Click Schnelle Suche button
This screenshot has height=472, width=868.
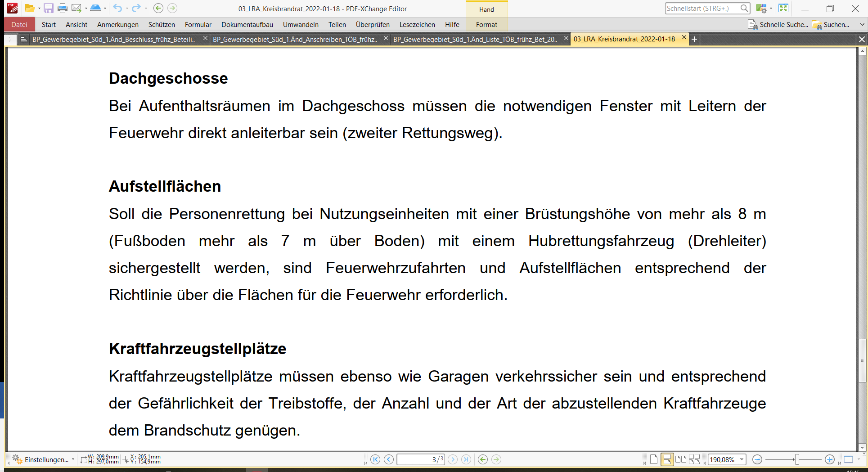(778, 25)
